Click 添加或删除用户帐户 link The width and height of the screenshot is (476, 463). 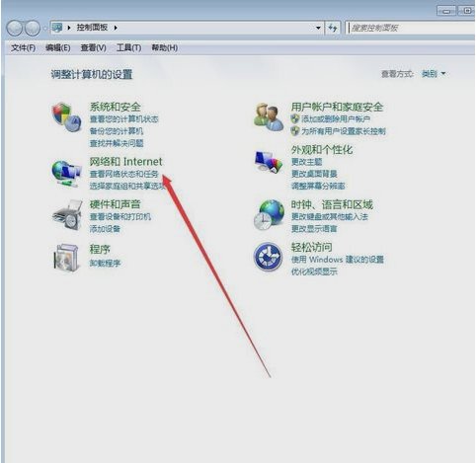click(x=336, y=118)
